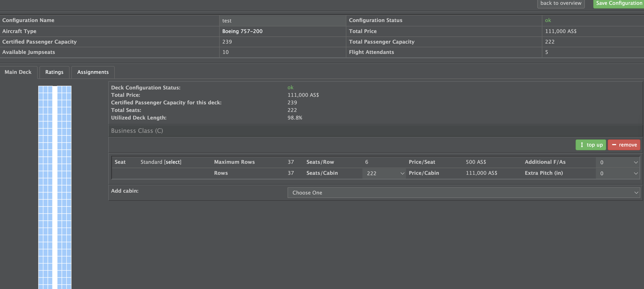
Task: Click the white aisle in seat map
Action: [55, 187]
